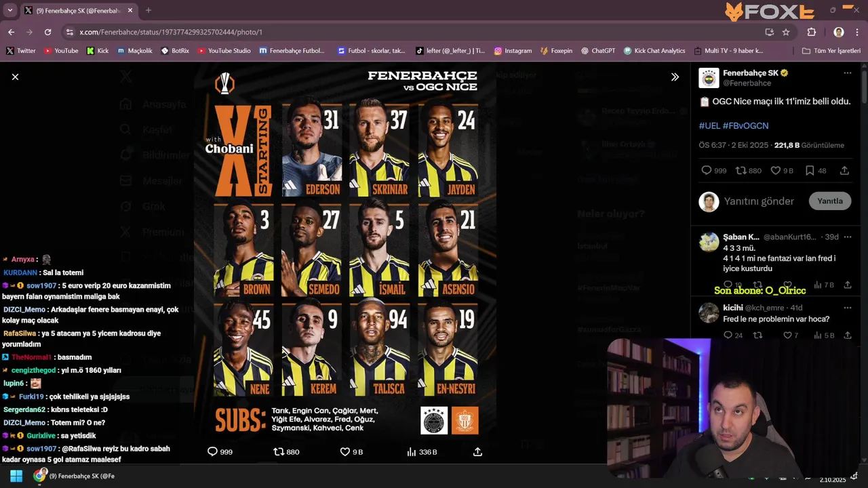868x488 pixels.
Task: Open the Multi TV - 9 haber bookmark
Action: pos(729,51)
